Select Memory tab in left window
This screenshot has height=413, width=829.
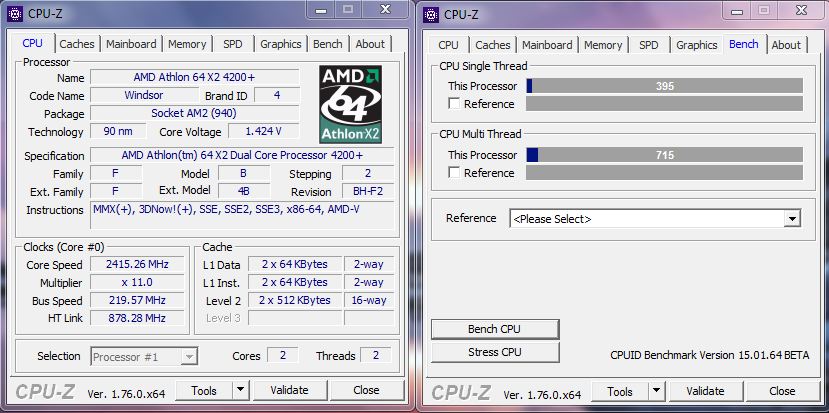[x=187, y=44]
